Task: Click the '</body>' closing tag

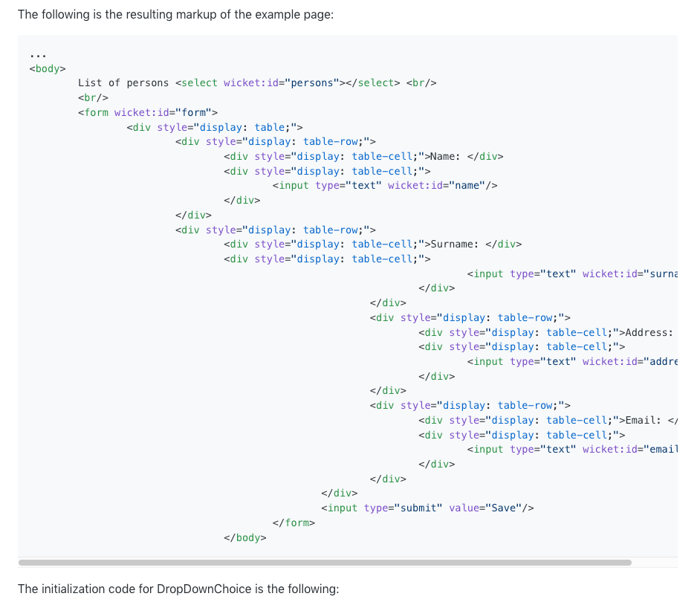Action: [x=245, y=537]
